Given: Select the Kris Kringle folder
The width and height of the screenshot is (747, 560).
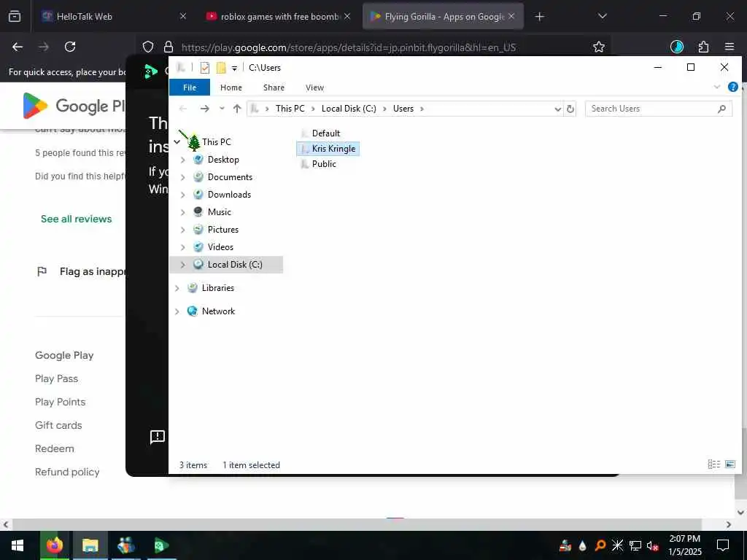Looking at the screenshot, I should pos(328,149).
